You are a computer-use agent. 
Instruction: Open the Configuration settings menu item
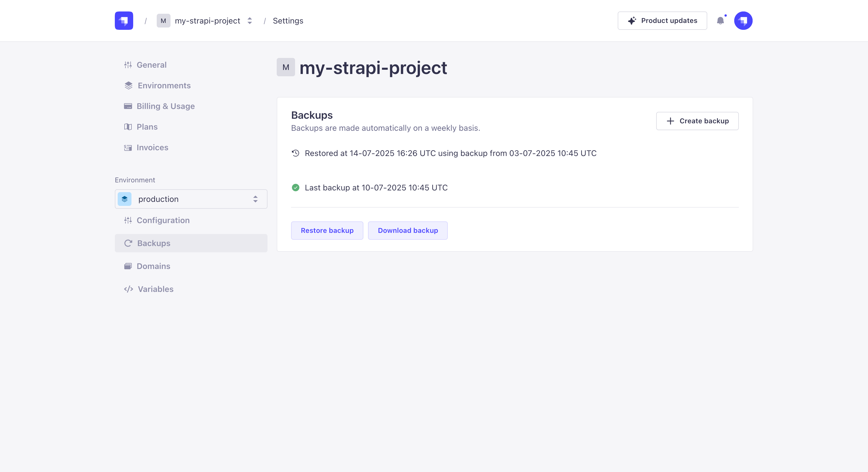[163, 220]
